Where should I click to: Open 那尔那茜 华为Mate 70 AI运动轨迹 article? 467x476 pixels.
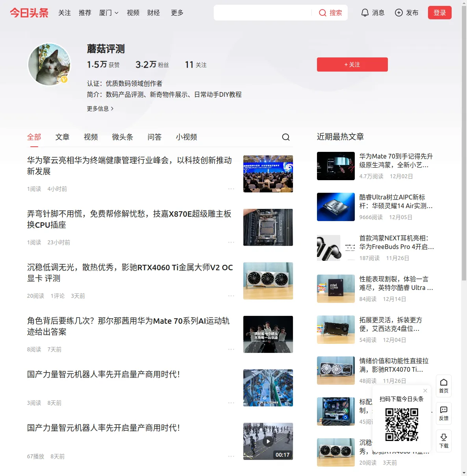(128, 326)
